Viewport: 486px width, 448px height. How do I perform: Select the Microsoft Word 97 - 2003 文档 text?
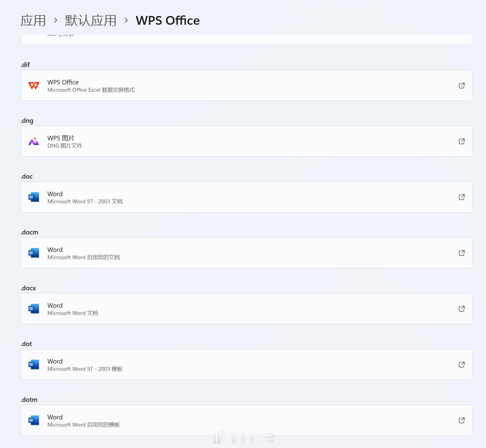click(85, 202)
